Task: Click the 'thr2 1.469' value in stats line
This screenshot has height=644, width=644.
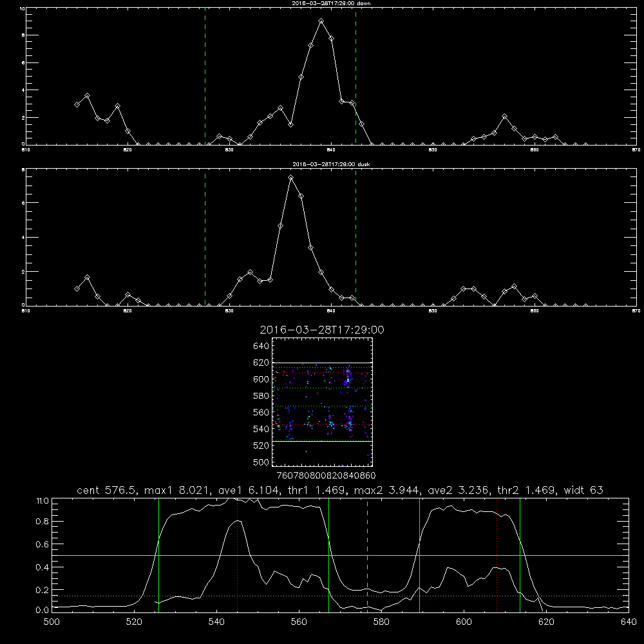Action: point(527,490)
